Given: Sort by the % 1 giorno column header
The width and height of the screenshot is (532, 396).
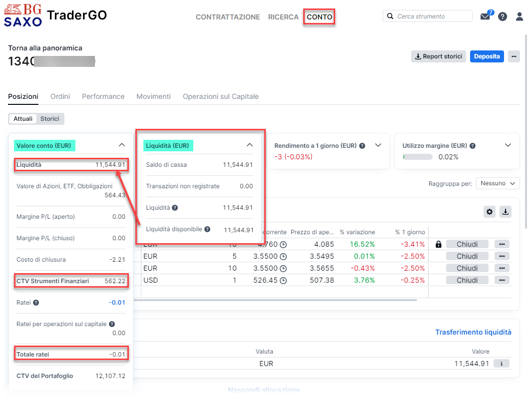Looking at the screenshot, I should coord(410,232).
